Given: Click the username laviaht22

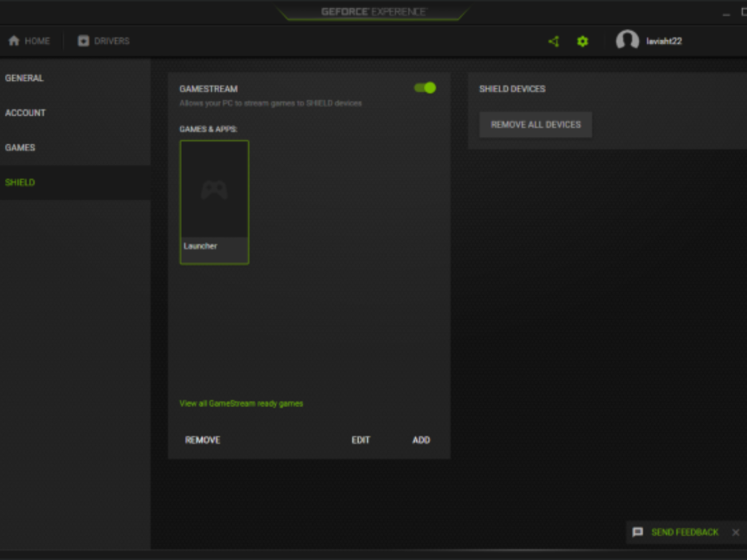Looking at the screenshot, I should (664, 42).
